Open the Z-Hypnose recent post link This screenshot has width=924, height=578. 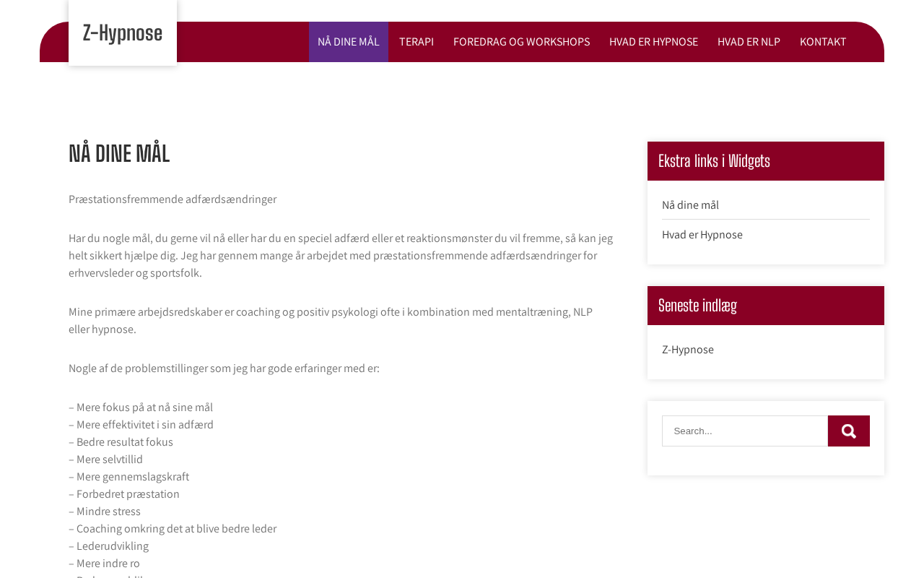pos(688,350)
